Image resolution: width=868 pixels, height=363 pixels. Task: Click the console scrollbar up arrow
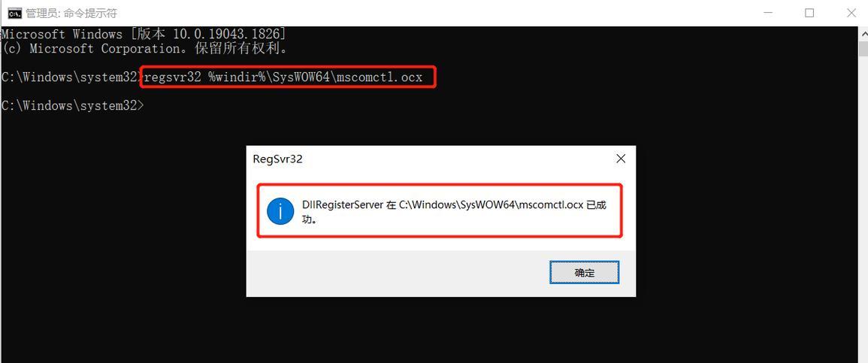pyautogui.click(x=863, y=33)
